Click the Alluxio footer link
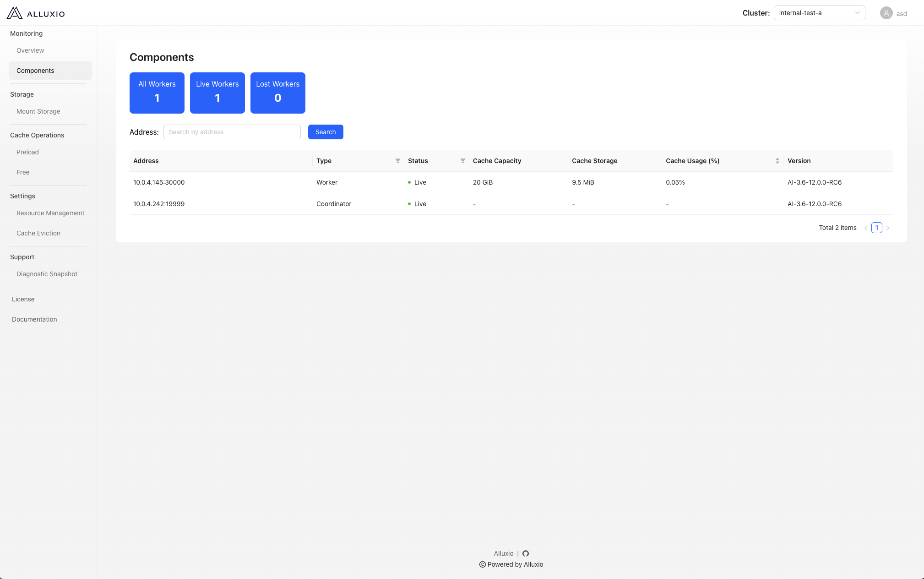 click(x=503, y=553)
